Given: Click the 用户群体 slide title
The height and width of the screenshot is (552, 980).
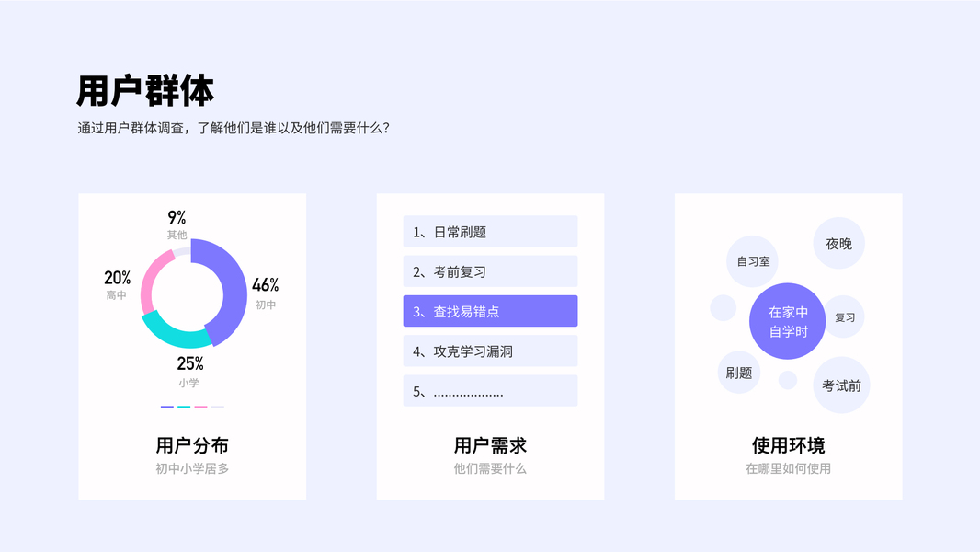Looking at the screenshot, I should click(x=146, y=91).
